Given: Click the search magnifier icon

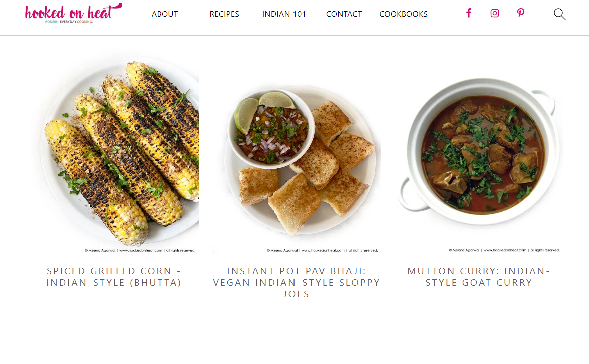Looking at the screenshot, I should 559,14.
